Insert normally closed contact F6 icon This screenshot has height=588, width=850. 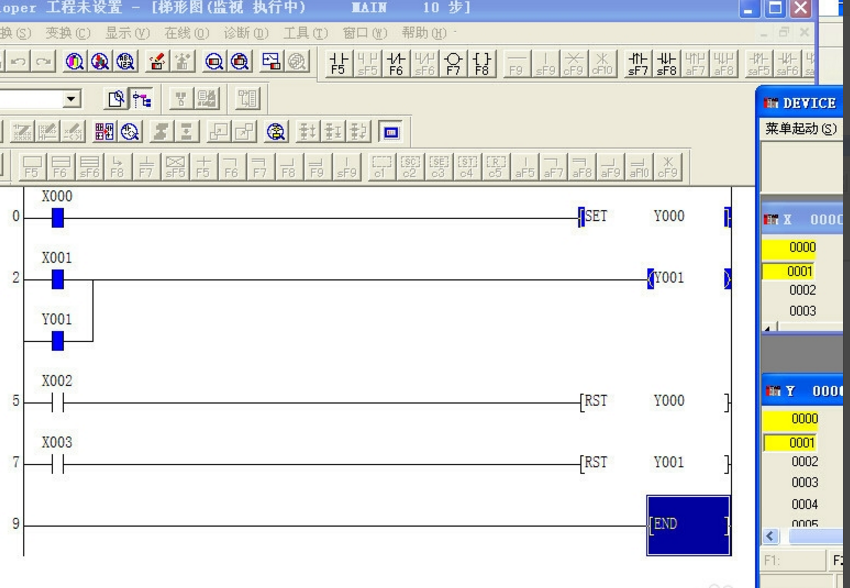(396, 63)
